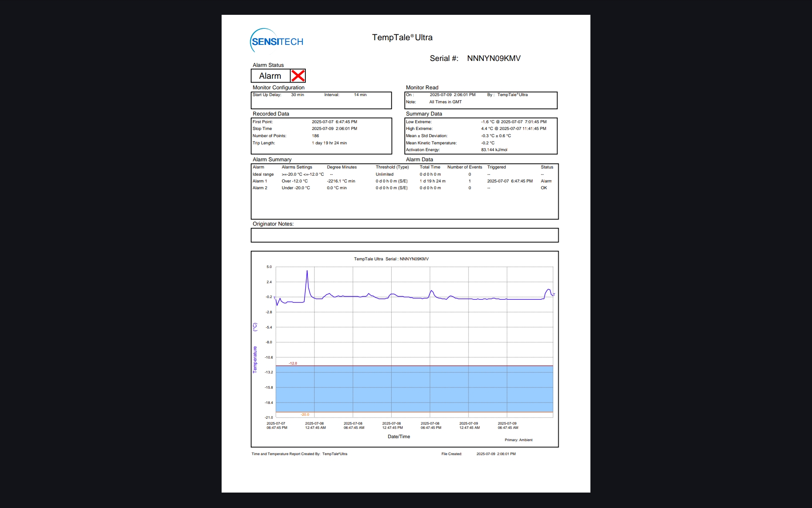Click the Originator Notes field
This screenshot has height=508, width=812.
(x=404, y=235)
